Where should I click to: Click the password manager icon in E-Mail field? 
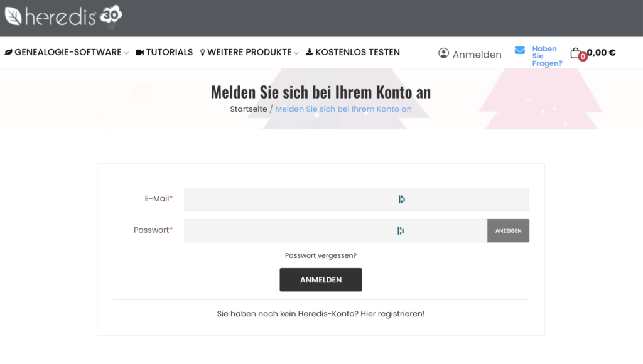(x=401, y=199)
